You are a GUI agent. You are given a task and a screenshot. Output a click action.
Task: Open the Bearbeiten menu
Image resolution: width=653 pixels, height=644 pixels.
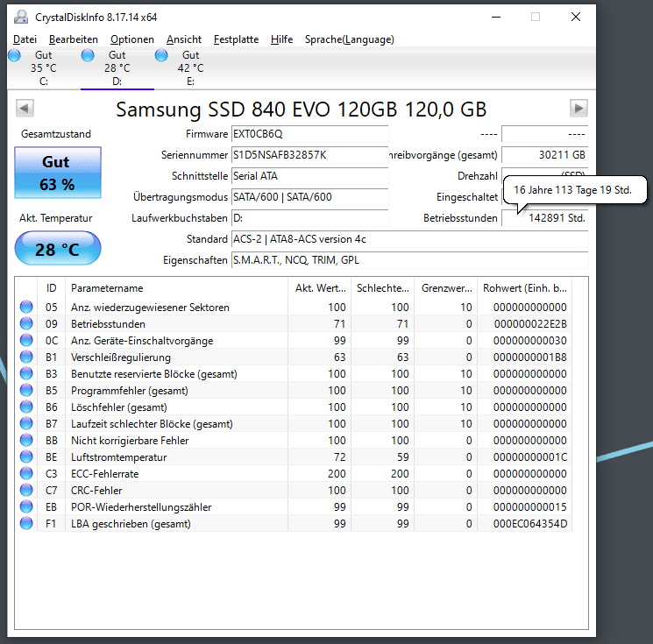coord(74,39)
